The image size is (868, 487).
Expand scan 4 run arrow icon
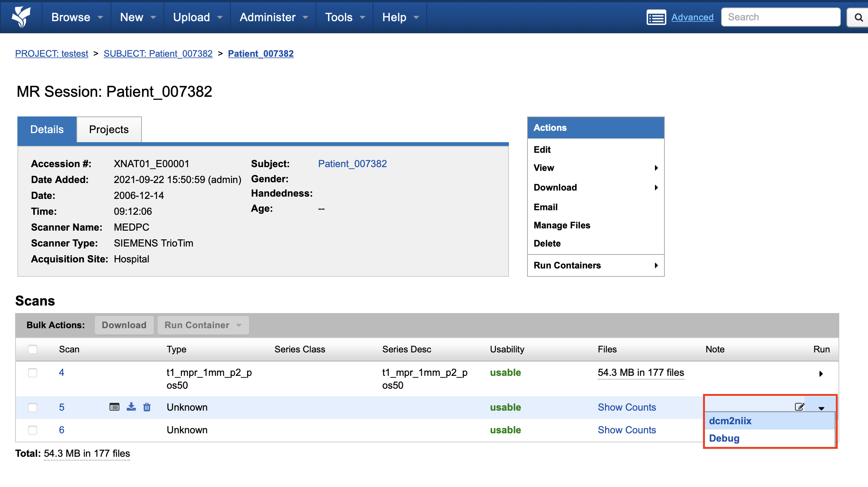(x=821, y=374)
